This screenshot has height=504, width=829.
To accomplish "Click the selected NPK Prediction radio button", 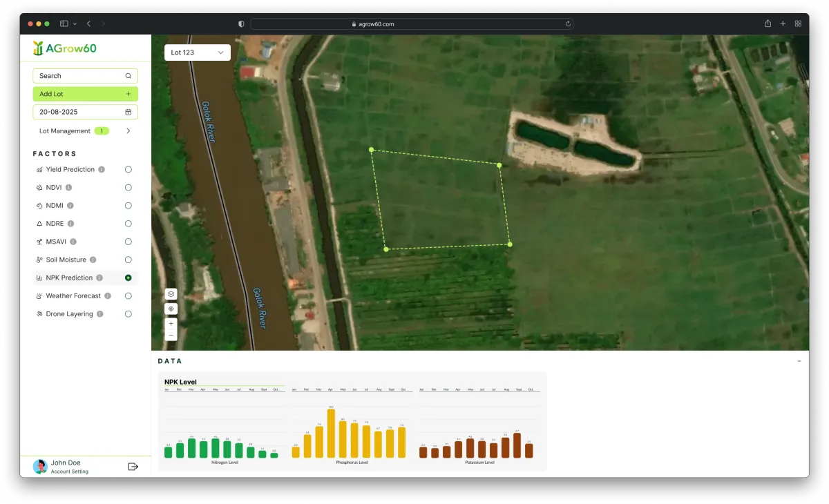I will pos(128,278).
